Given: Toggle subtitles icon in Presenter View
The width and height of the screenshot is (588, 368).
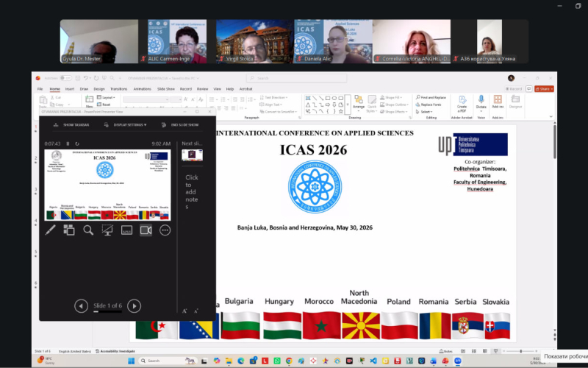Looking at the screenshot, I should tap(126, 230).
